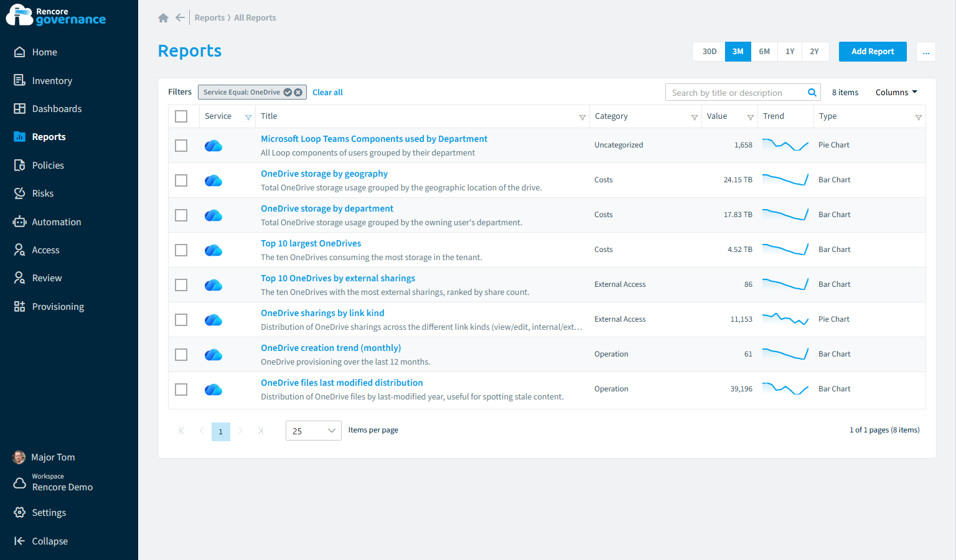Click the Policies document icon
This screenshot has height=560, width=956.
coord(20,165)
